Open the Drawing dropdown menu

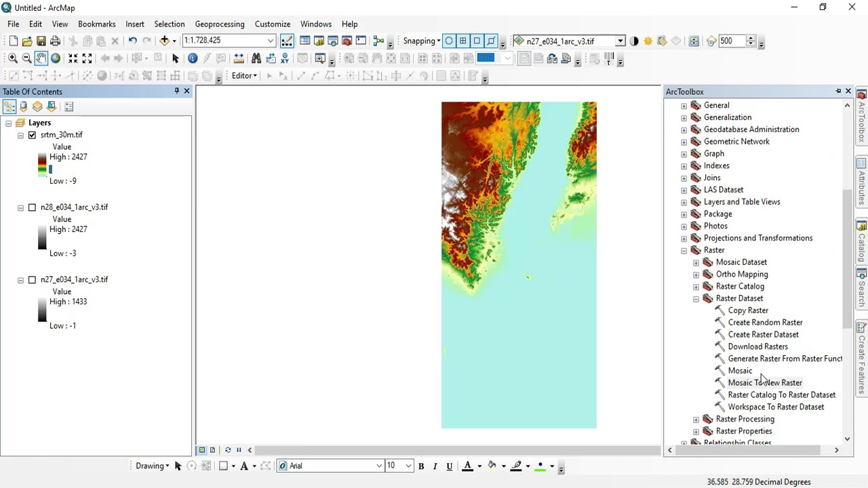tap(153, 466)
